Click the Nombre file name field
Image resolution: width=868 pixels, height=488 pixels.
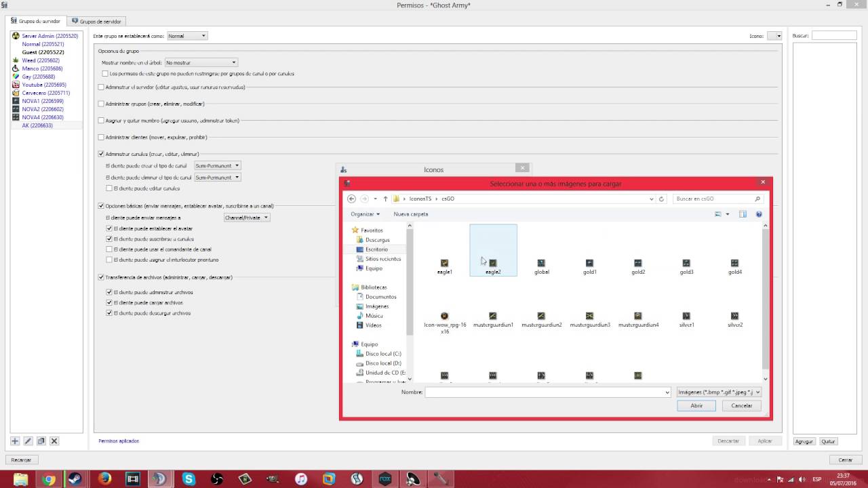tap(547, 392)
